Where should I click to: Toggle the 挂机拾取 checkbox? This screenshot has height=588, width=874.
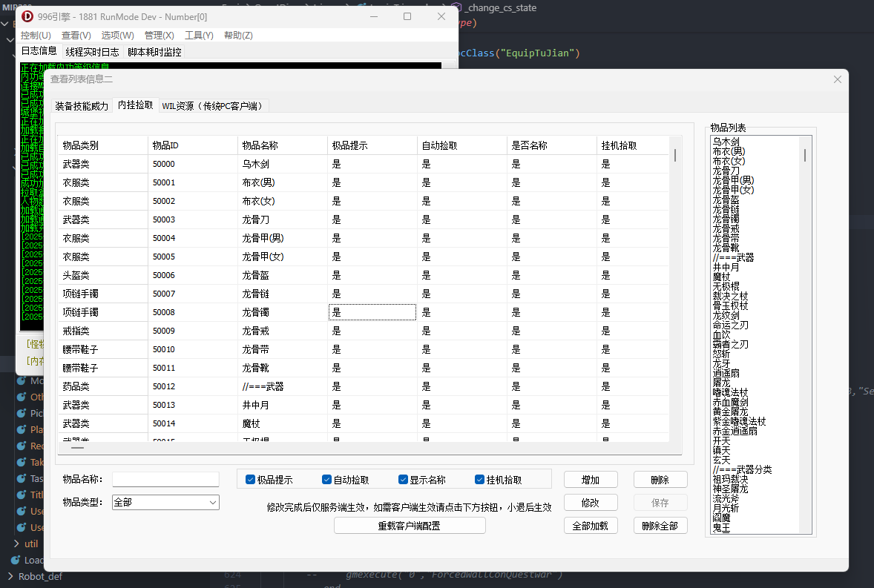coord(480,480)
